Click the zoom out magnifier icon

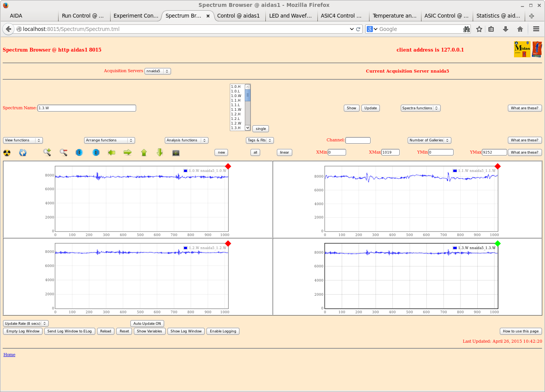(63, 152)
